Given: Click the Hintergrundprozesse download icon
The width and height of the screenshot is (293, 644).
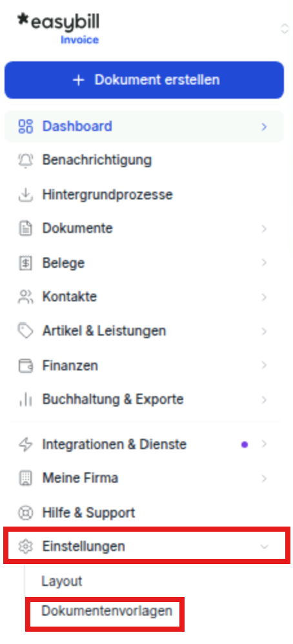Looking at the screenshot, I should pos(25,195).
